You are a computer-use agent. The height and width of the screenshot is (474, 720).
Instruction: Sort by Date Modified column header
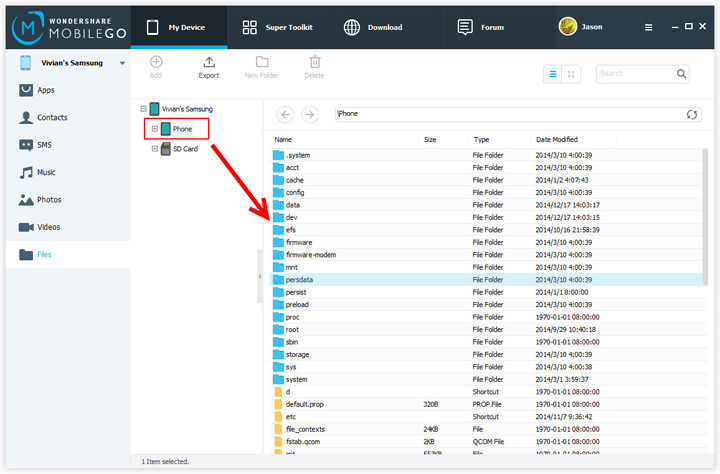click(x=557, y=140)
